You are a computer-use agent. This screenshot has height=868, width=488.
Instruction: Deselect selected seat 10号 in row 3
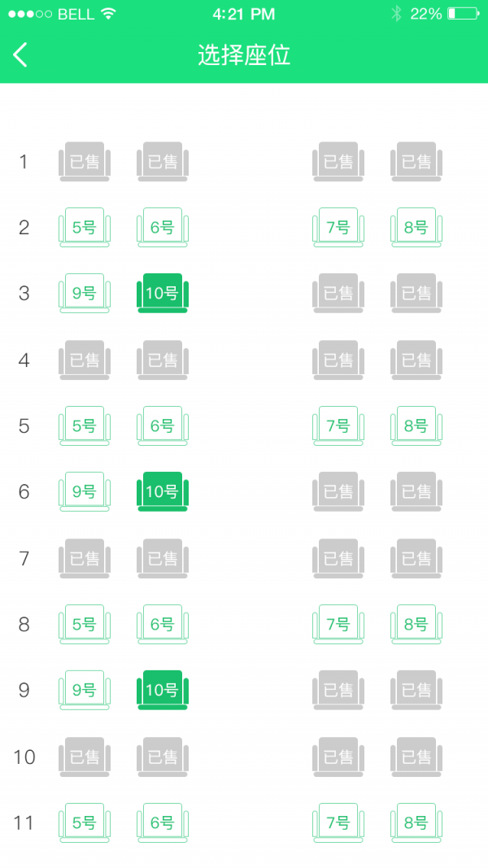click(163, 293)
